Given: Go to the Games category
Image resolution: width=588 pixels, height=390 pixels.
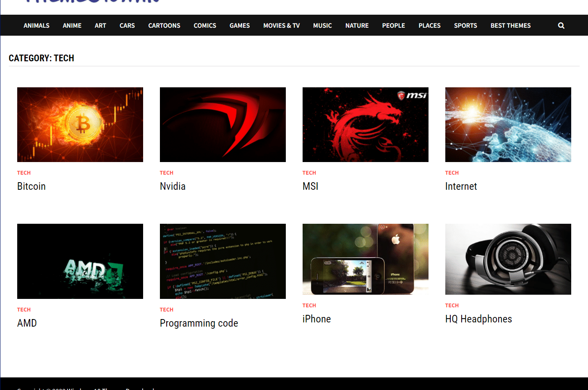Looking at the screenshot, I should pyautogui.click(x=240, y=26).
